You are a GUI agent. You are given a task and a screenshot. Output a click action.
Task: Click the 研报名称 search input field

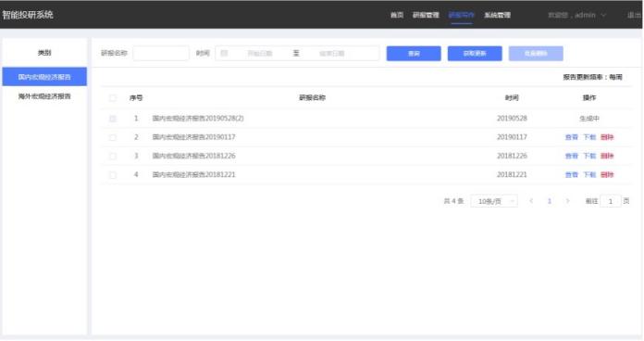coord(161,53)
